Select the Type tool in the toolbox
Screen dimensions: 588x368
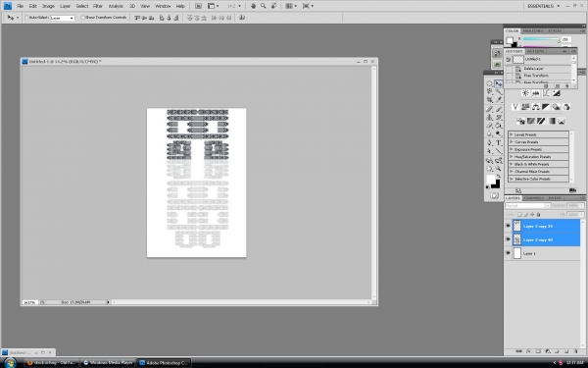coord(499,142)
